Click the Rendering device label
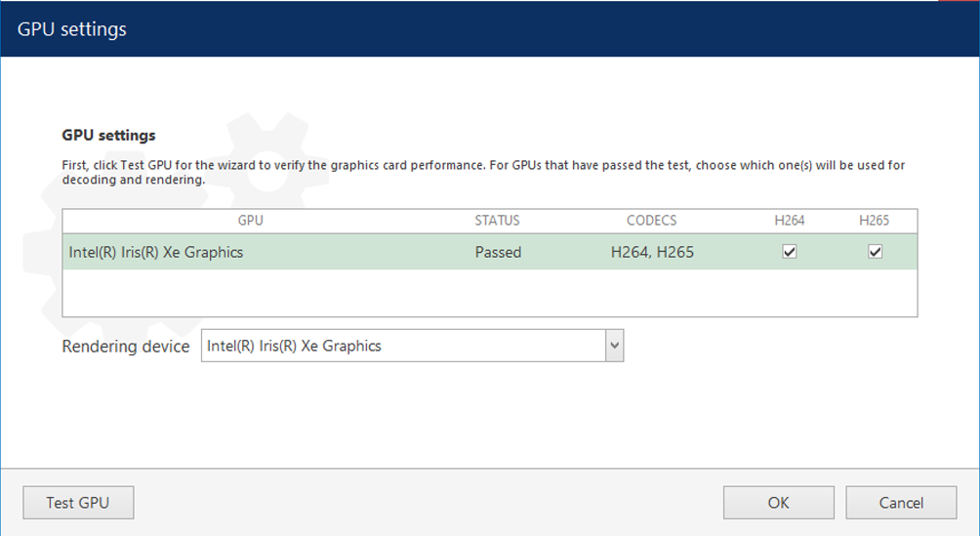The width and height of the screenshot is (980, 536). [x=126, y=347]
